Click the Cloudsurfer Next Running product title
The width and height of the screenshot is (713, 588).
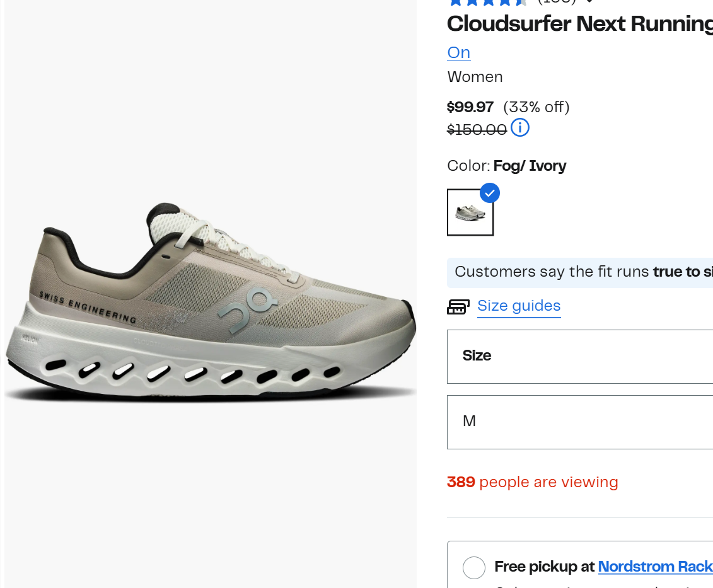(580, 24)
